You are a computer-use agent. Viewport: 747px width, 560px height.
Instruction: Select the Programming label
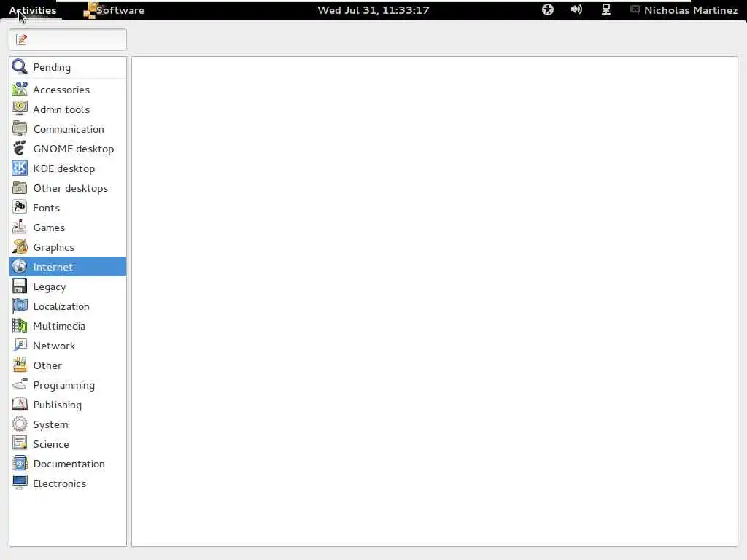tap(64, 385)
